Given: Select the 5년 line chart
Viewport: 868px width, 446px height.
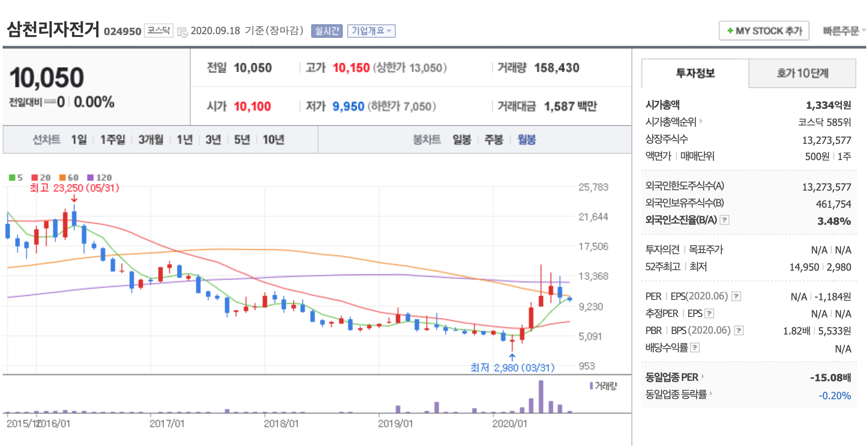Looking at the screenshot, I should click(x=242, y=139).
